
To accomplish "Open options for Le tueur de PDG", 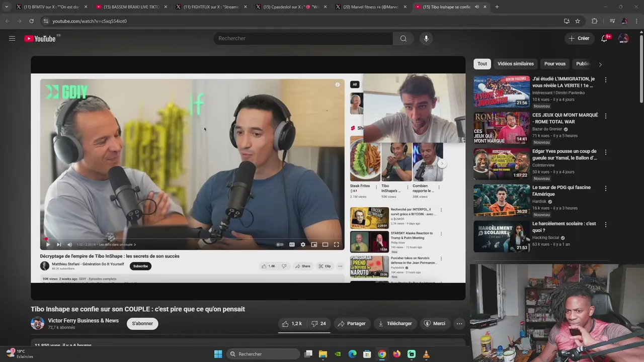I will [605, 188].
